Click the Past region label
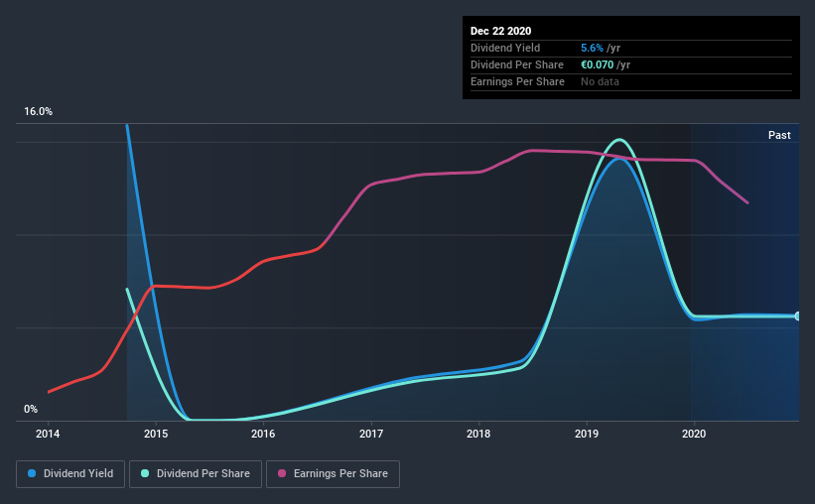The height and width of the screenshot is (504, 815). click(779, 135)
